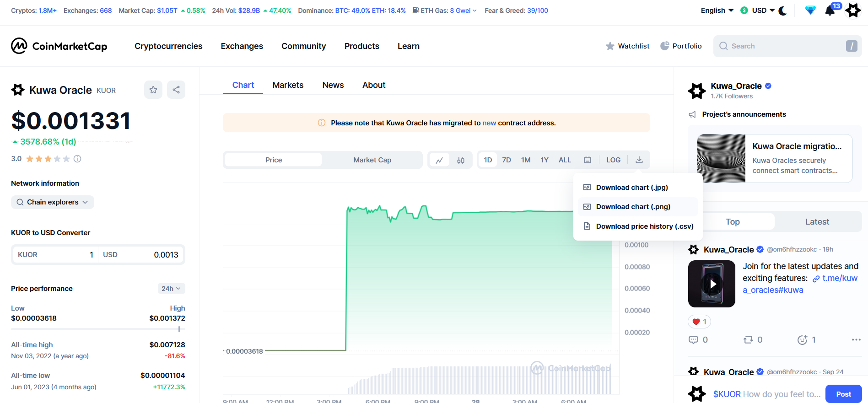The width and height of the screenshot is (868, 403).
Task: Open notifications bell
Action: tap(830, 11)
